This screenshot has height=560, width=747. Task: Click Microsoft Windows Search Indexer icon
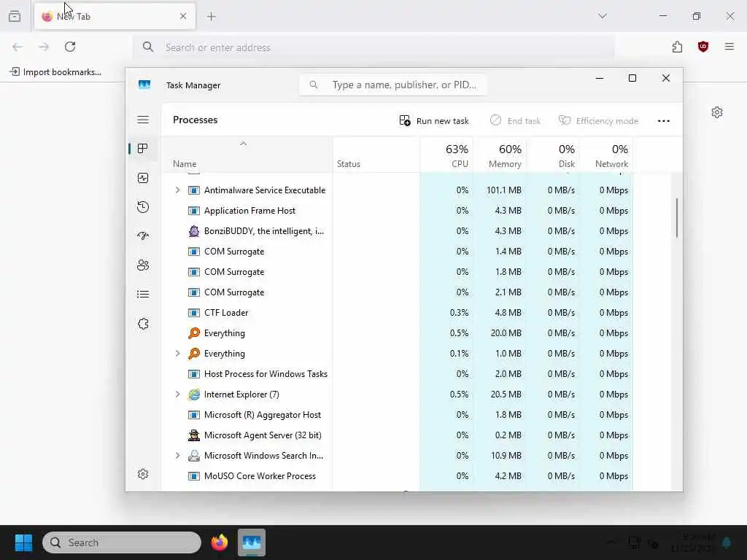tap(194, 456)
